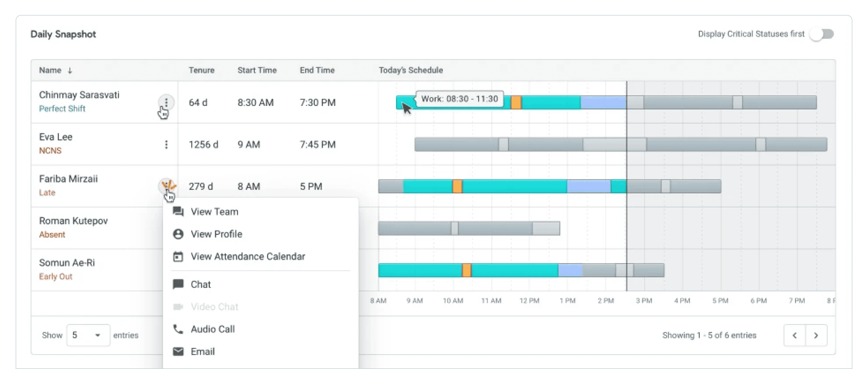Click Eva Lee's gray schedule bar
Screen dimensions: 868x369
(x=456, y=144)
